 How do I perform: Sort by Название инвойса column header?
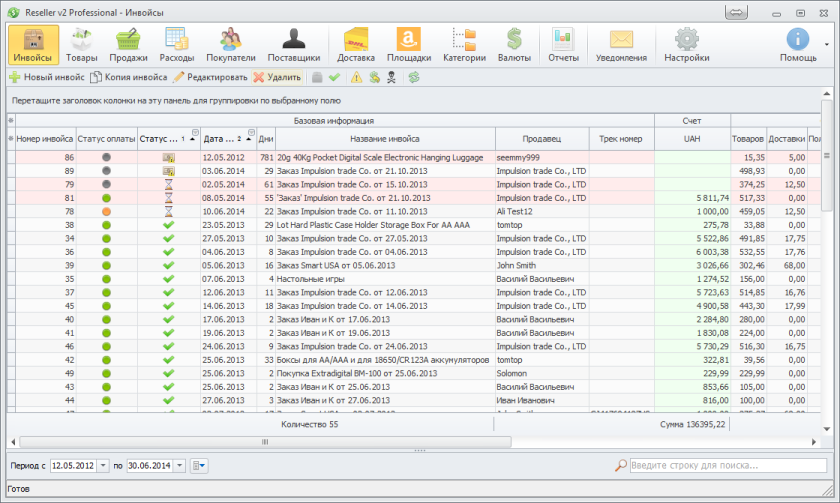pyautogui.click(x=384, y=139)
